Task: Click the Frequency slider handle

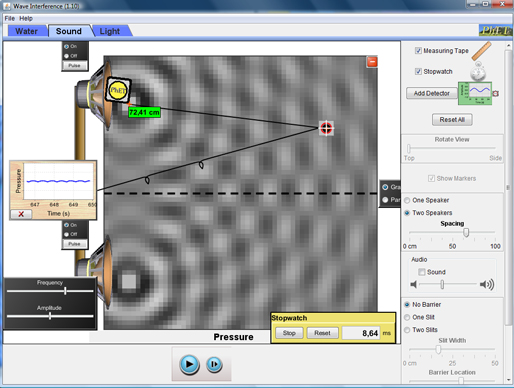Action: [x=65, y=291]
